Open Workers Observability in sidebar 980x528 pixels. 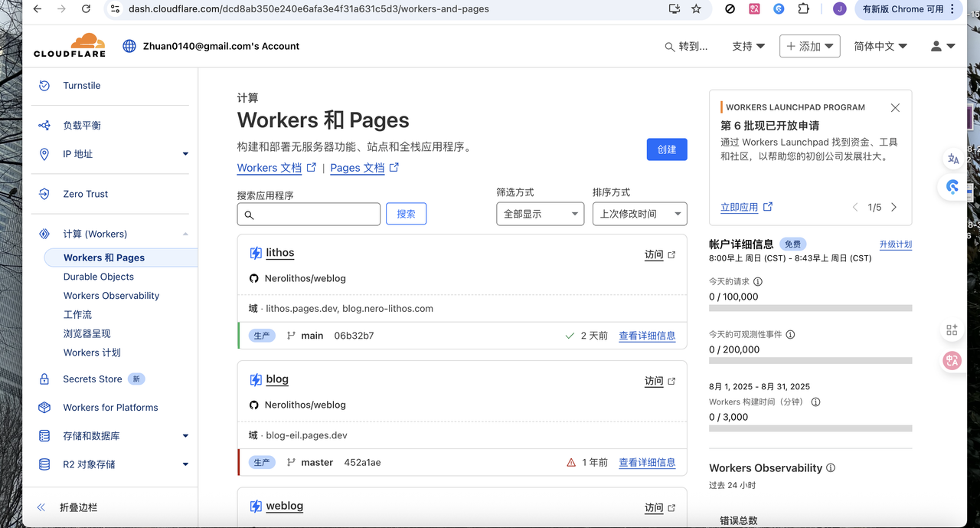click(x=112, y=296)
